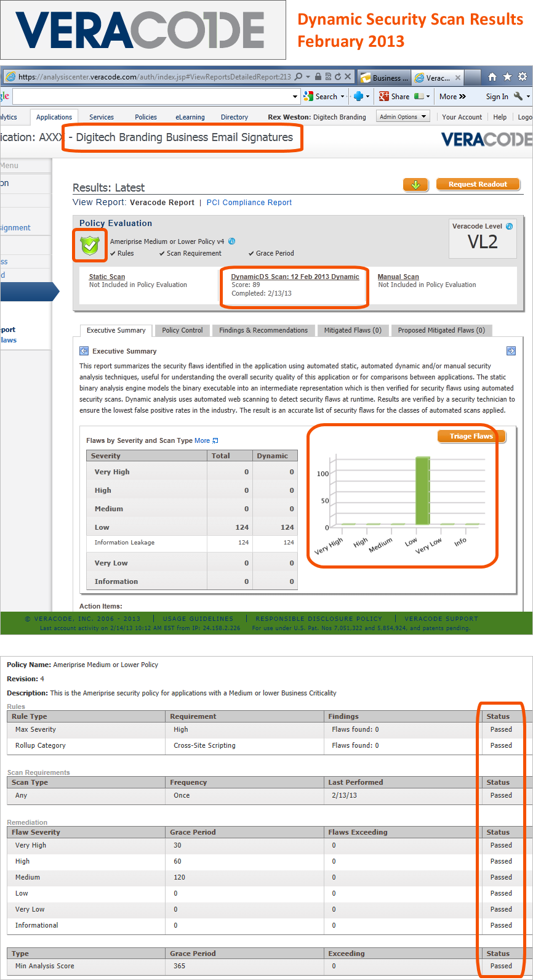Click the popup icon beside More link
Viewport: 533px width, 980px height.
pyautogui.click(x=215, y=440)
